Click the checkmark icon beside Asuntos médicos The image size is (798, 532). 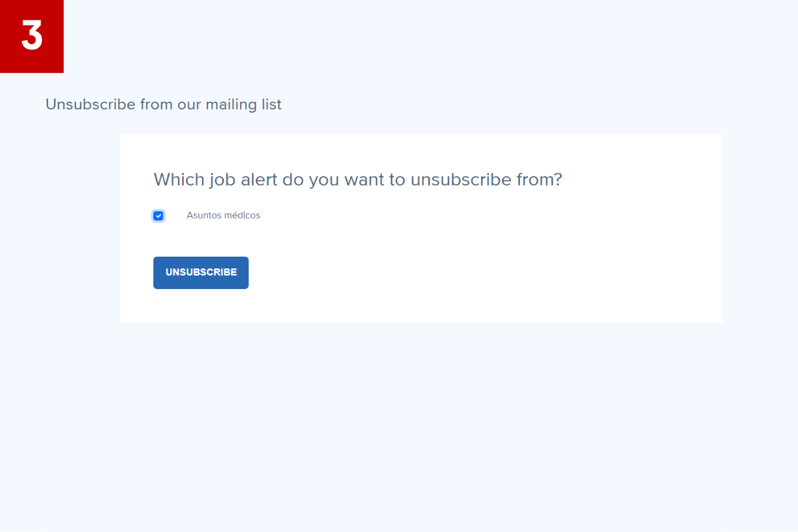coord(158,216)
